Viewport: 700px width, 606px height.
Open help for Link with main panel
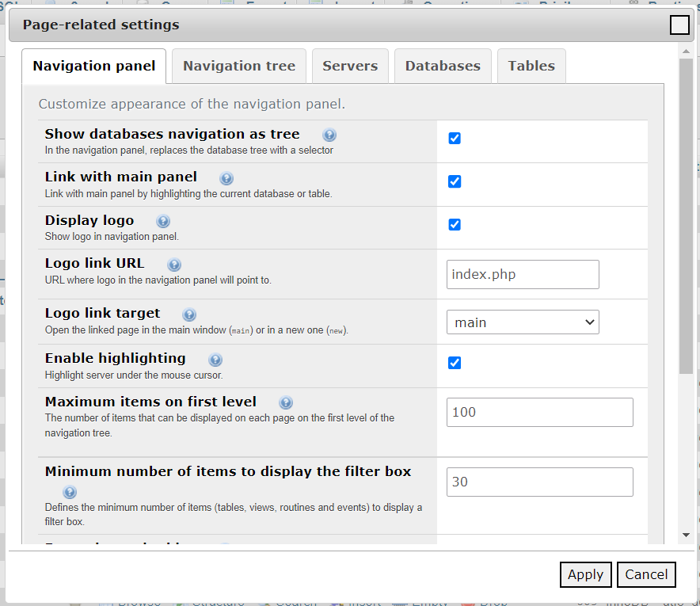[226, 177]
